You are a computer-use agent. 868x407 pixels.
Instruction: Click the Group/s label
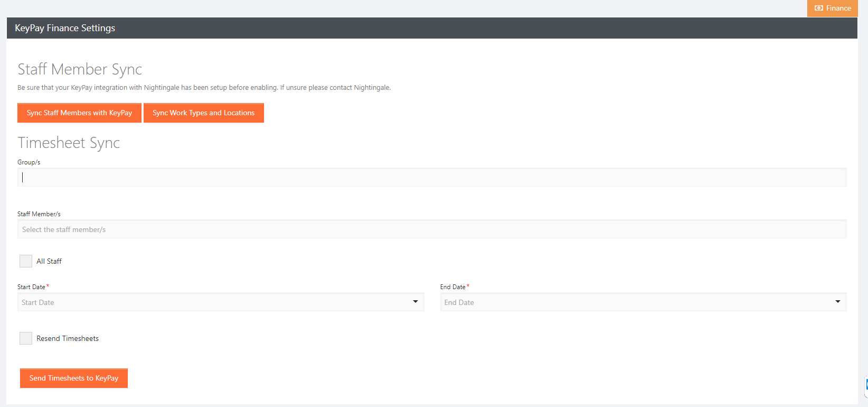29,162
